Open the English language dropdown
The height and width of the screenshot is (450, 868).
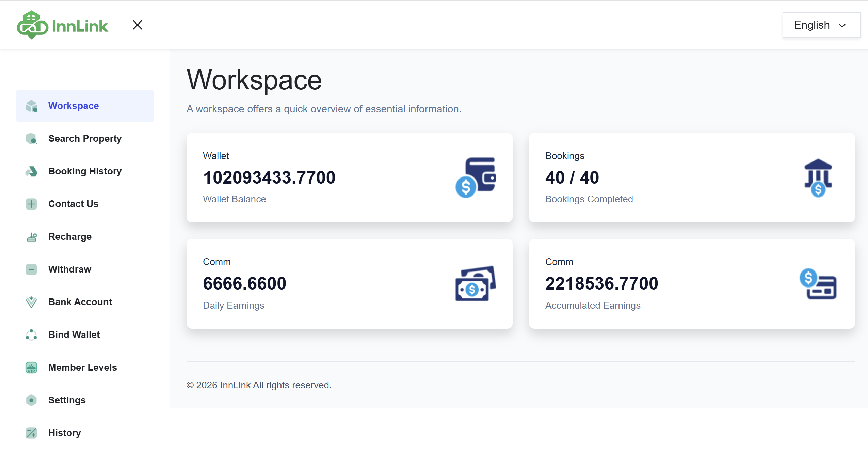(x=821, y=25)
